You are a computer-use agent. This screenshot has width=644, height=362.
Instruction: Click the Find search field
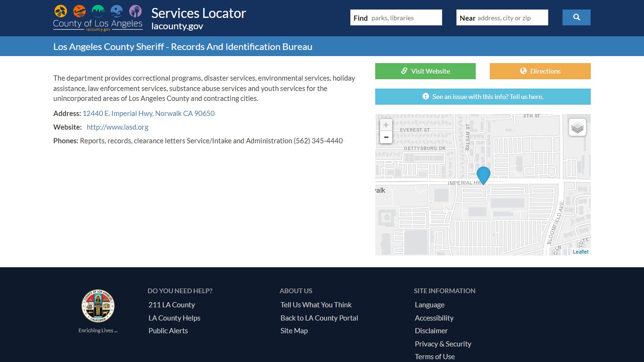(x=396, y=18)
